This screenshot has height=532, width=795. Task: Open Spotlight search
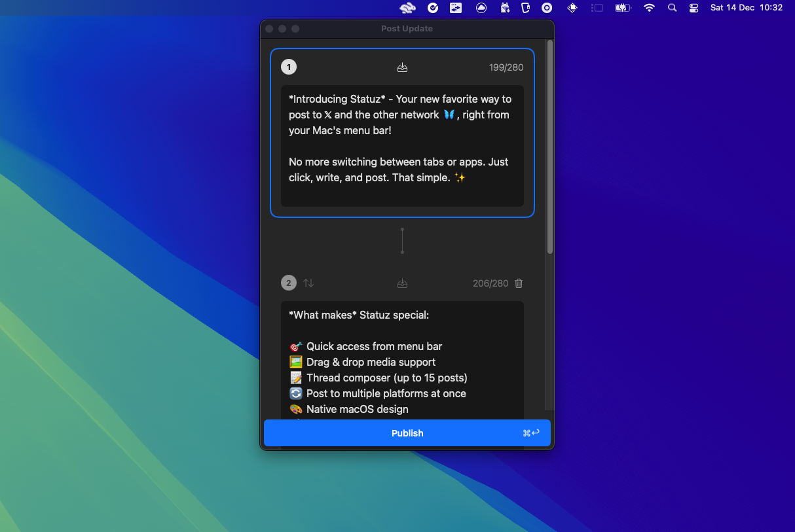point(672,8)
